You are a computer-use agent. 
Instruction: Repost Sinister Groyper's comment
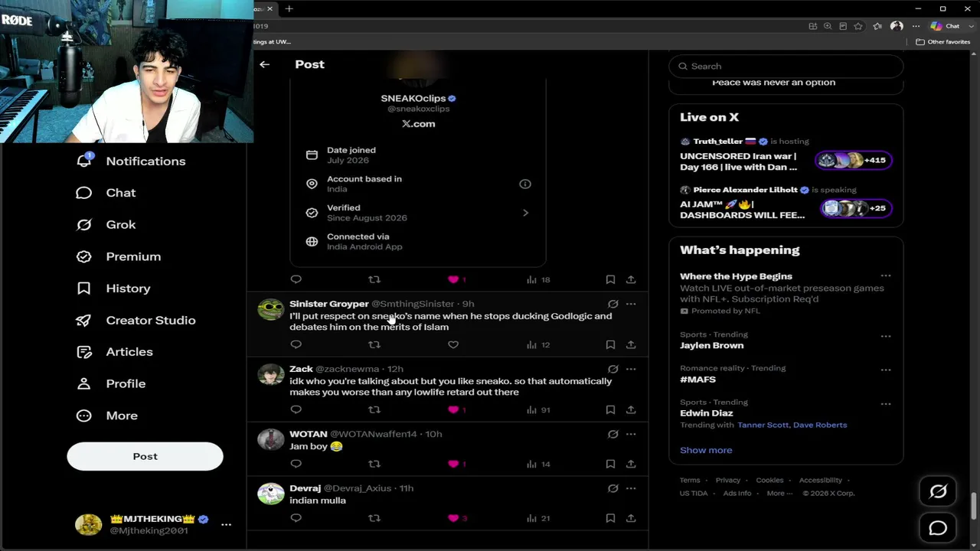click(x=374, y=344)
